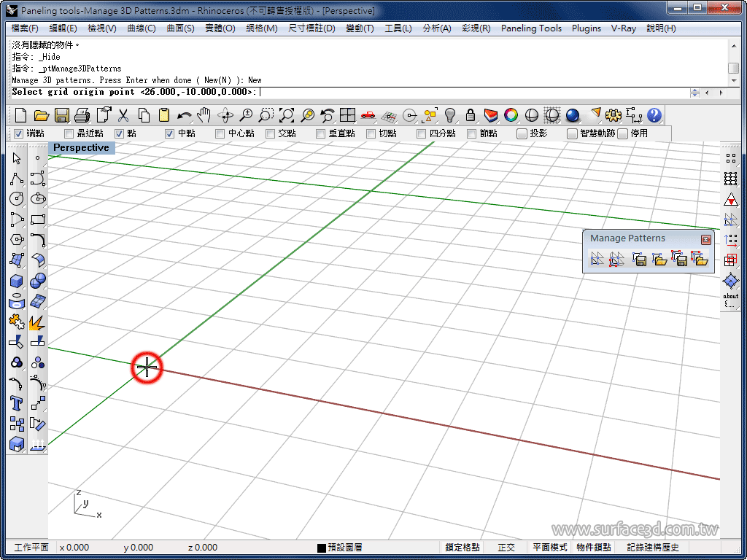Click the blue diamond paneling icon
The width and height of the screenshot is (747, 560).
tap(730, 281)
